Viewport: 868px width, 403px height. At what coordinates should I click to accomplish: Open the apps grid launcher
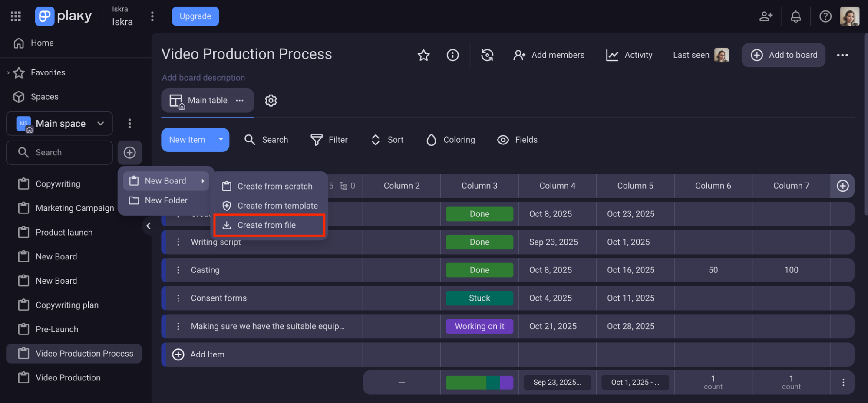coord(16,16)
